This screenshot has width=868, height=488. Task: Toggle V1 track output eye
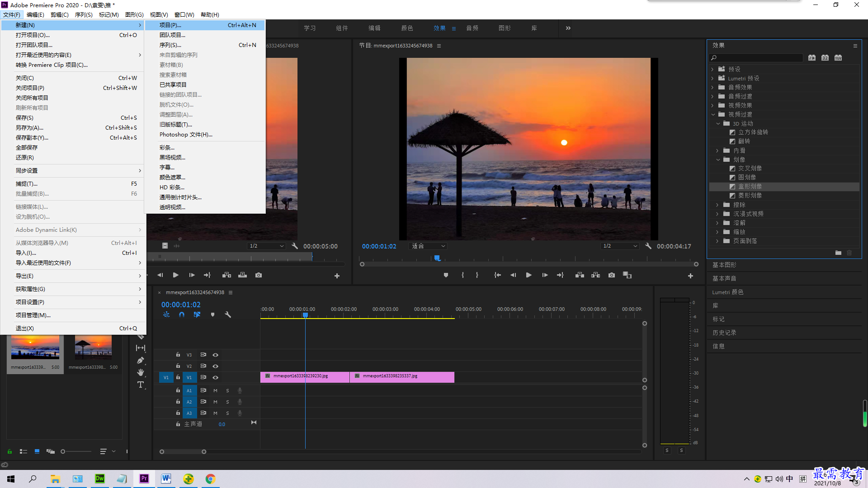pyautogui.click(x=216, y=378)
